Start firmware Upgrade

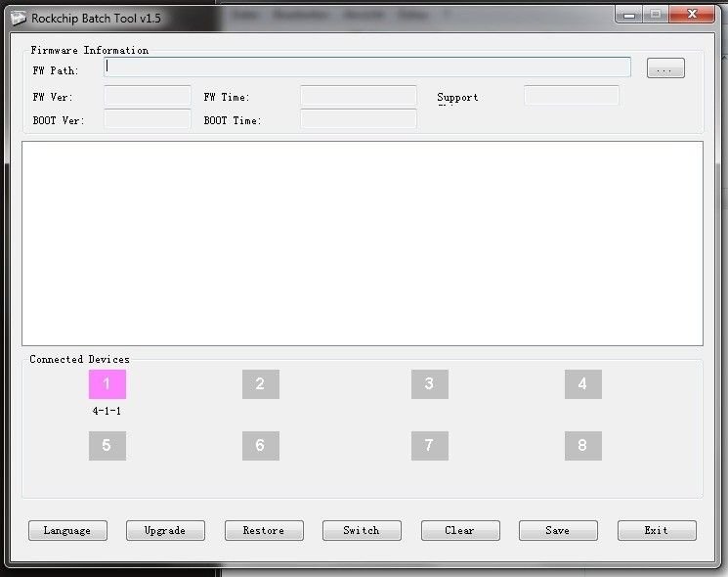pos(165,530)
